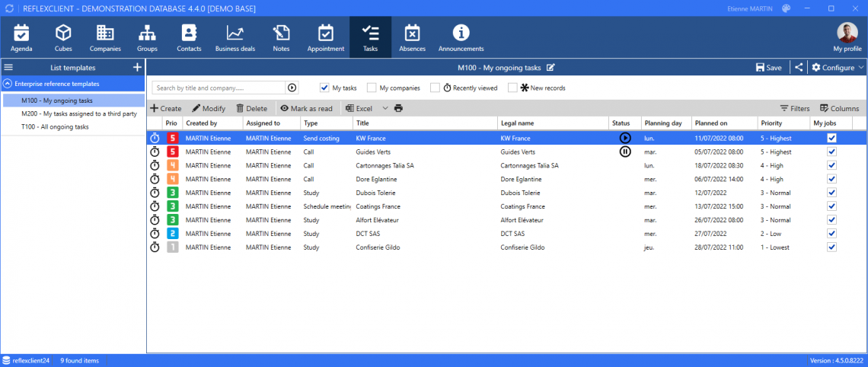868x367 pixels.
Task: Check the My companies filter
Action: coord(372,88)
